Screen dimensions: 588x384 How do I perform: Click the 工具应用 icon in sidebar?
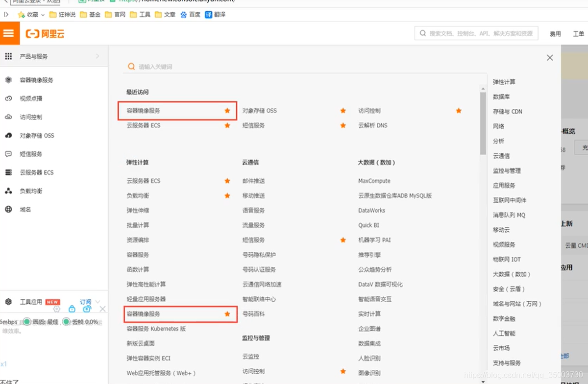8,302
